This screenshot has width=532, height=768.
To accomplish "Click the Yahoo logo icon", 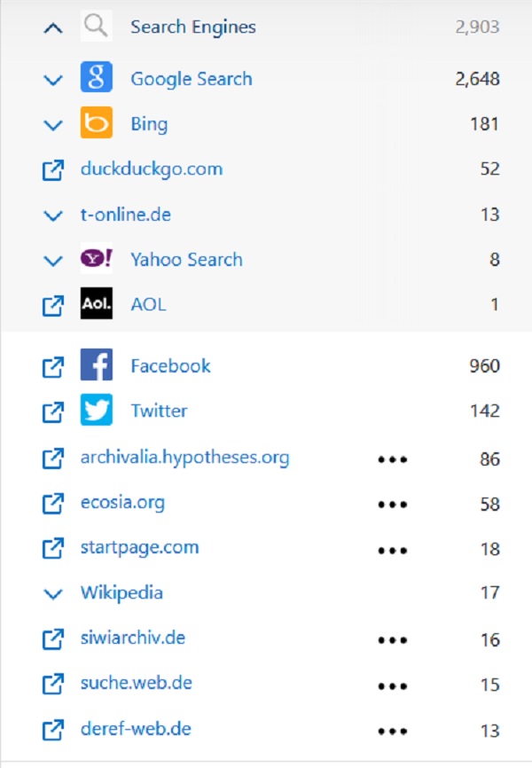I will (97, 258).
